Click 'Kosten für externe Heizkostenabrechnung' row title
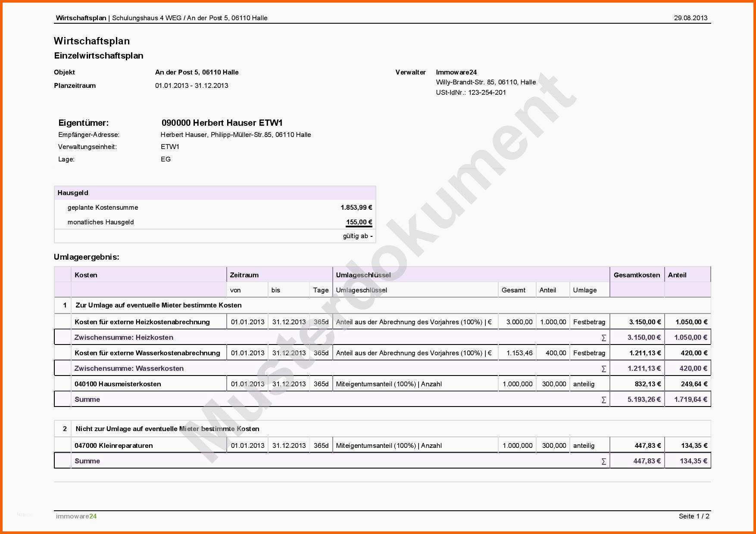This screenshot has width=756, height=534. coord(142,322)
